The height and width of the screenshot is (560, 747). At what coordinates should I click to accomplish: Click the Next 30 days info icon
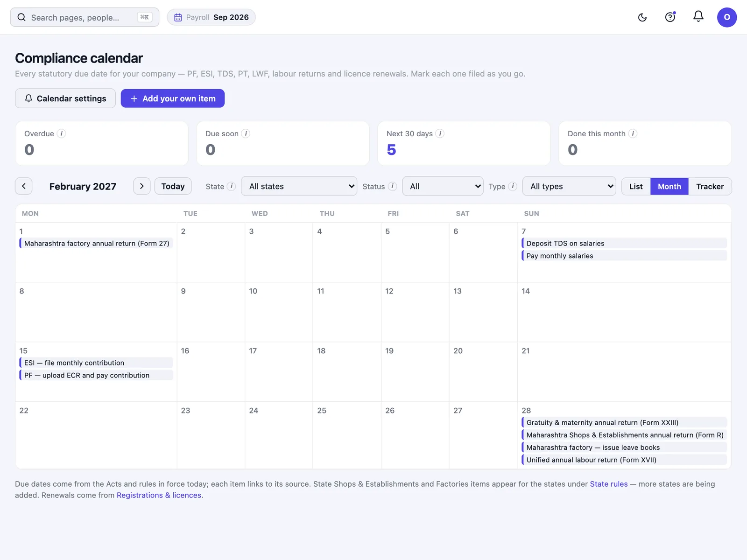click(x=440, y=133)
